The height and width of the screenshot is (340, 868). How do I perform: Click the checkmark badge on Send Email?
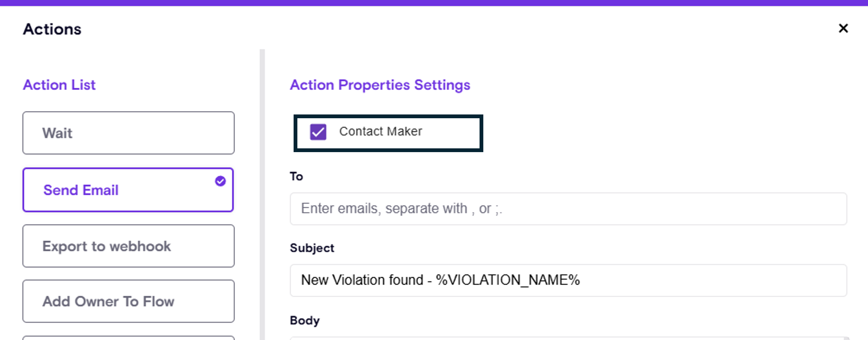[220, 181]
